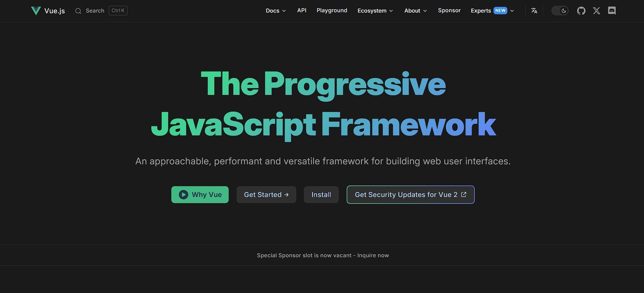Viewport: 644px width, 293px height.
Task: Open Vue's GitHub repository icon
Action: point(581,11)
